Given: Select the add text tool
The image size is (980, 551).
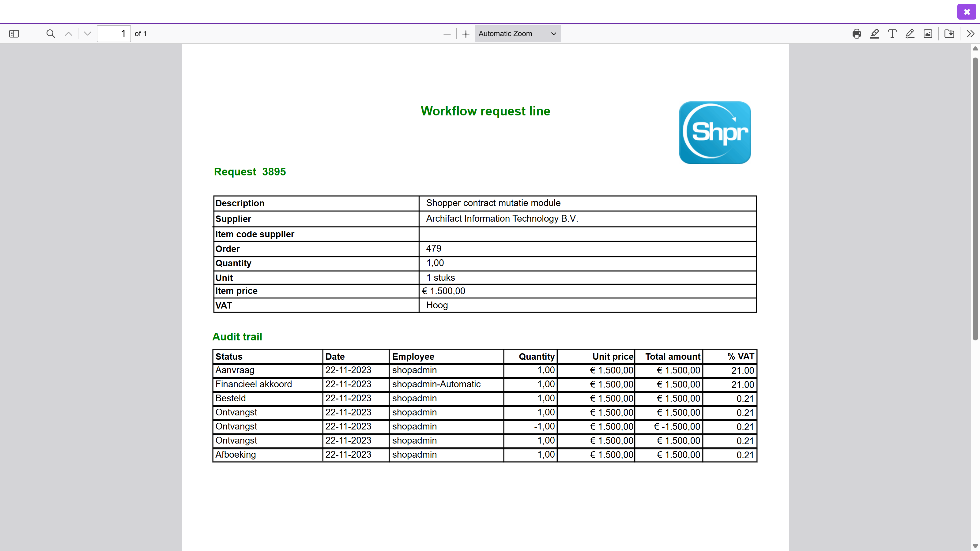Looking at the screenshot, I should (x=892, y=34).
